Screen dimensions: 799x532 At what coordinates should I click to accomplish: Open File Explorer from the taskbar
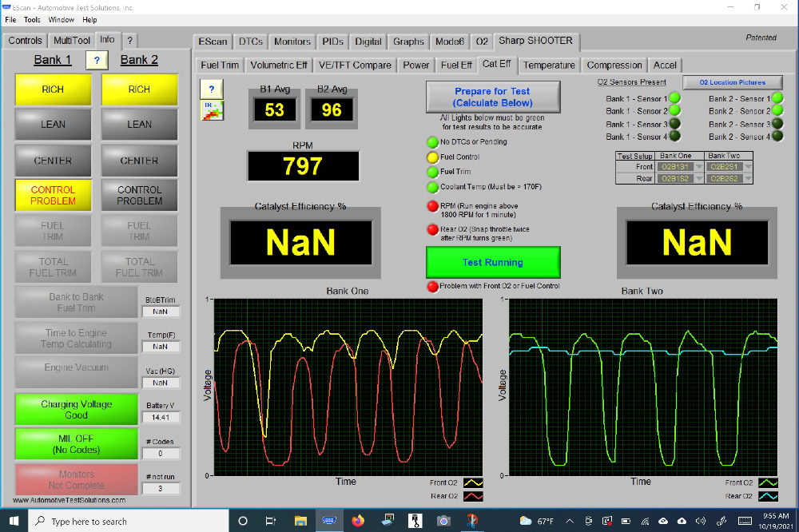[300, 521]
